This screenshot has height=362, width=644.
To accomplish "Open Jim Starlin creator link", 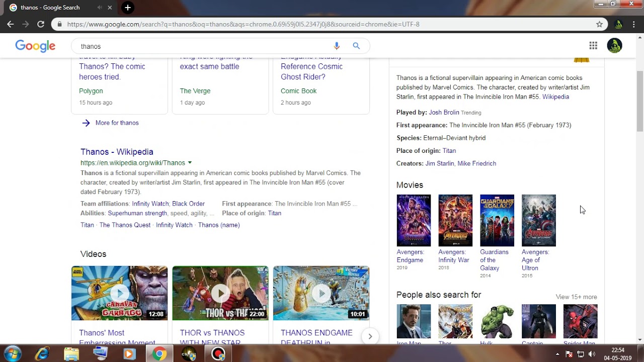I will (440, 163).
